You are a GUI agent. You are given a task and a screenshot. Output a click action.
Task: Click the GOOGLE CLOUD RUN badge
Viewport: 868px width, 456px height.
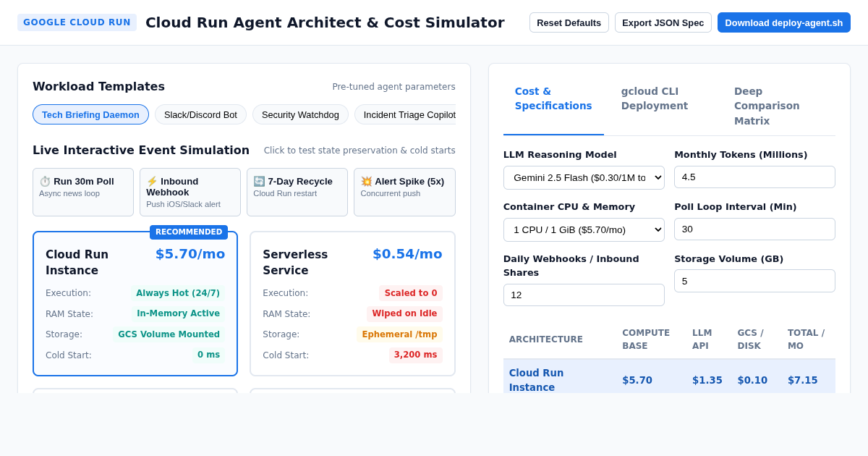point(77,22)
